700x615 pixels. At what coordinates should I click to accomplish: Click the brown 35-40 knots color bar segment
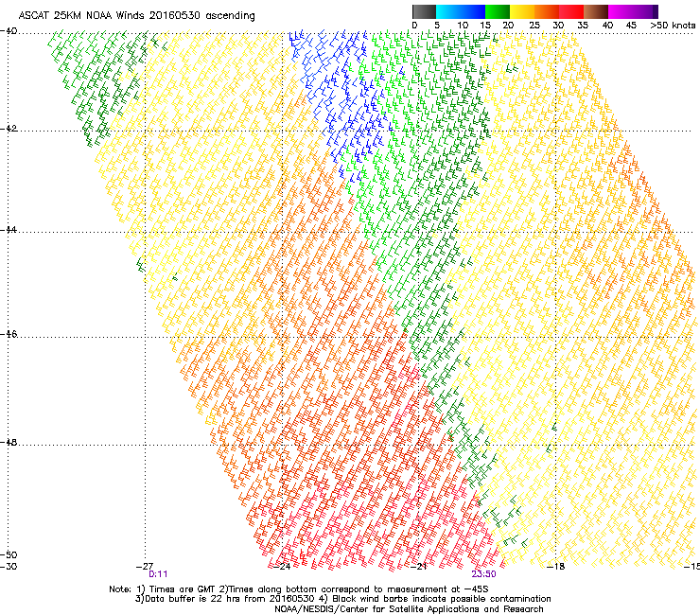[x=596, y=11]
